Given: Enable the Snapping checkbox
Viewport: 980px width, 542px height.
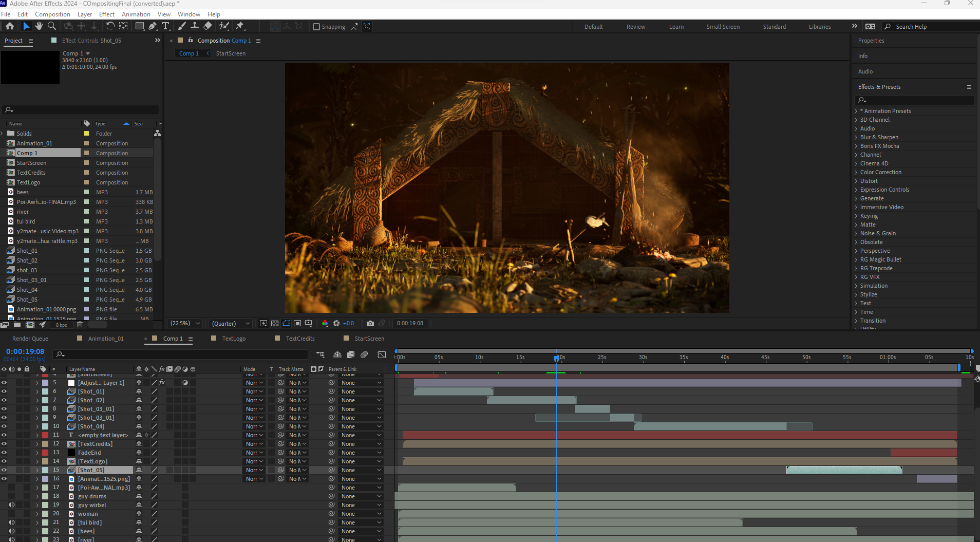Looking at the screenshot, I should [316, 27].
